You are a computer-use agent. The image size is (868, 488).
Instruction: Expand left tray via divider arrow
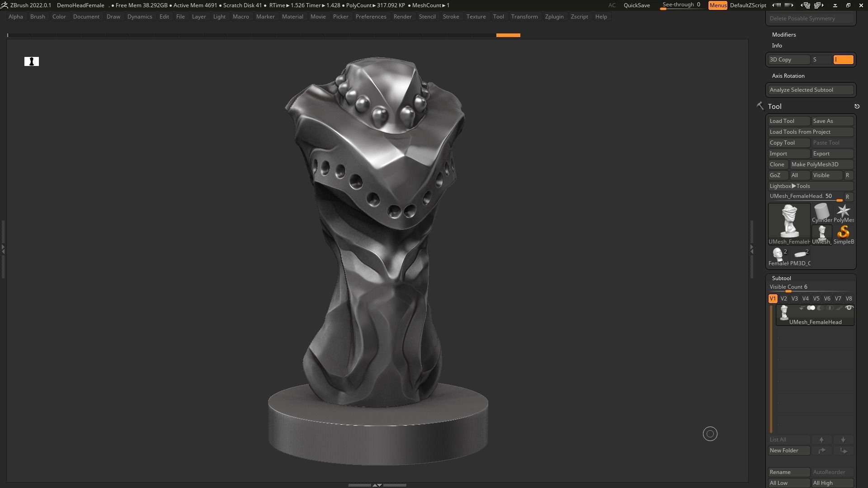click(x=3, y=249)
